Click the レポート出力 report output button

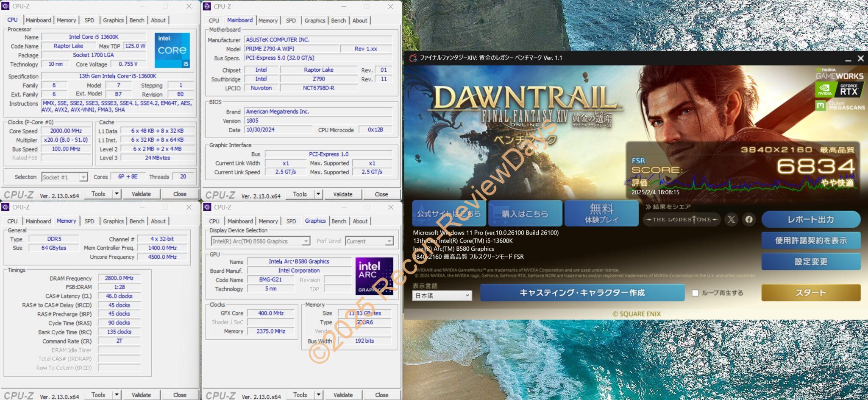[x=810, y=219]
